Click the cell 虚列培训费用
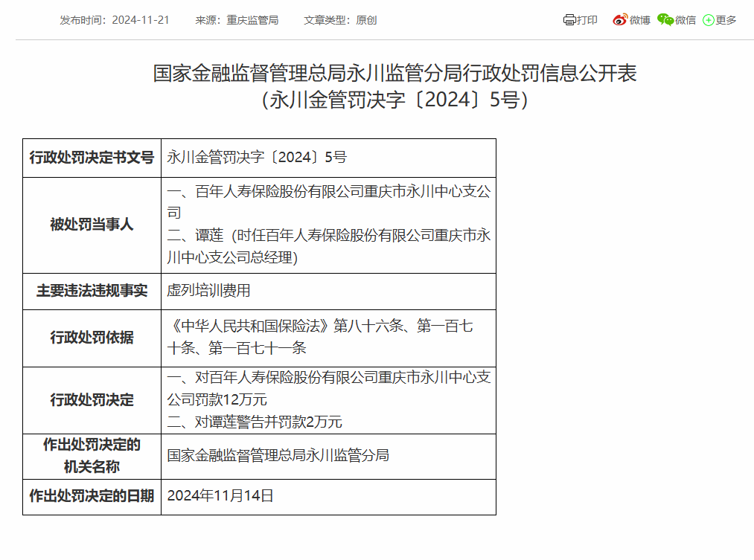 tap(328, 291)
